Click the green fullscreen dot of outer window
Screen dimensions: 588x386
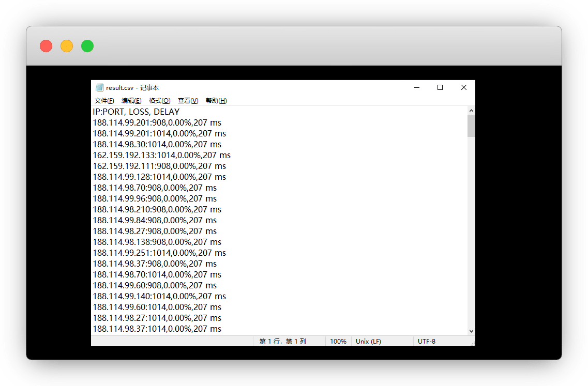pos(87,46)
